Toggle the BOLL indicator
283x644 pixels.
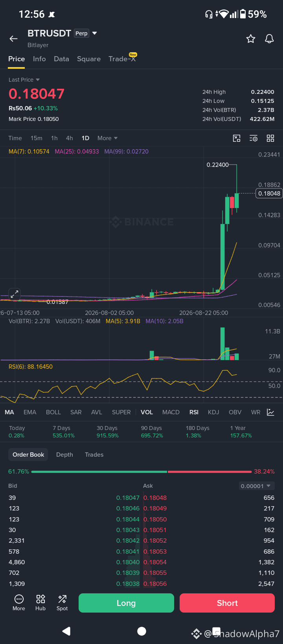click(x=53, y=412)
